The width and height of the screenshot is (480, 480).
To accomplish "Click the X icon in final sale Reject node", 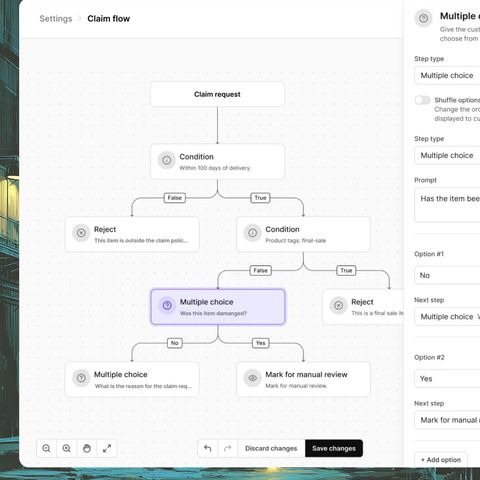I will pos(338,305).
